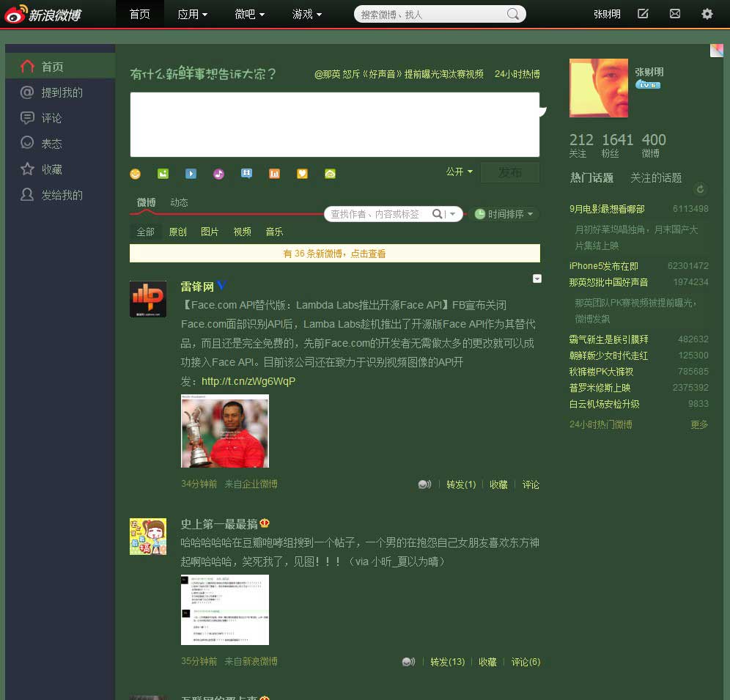This screenshot has width=730, height=700.
Task: Click the music icon in the compose toolbar
Action: coord(218,174)
